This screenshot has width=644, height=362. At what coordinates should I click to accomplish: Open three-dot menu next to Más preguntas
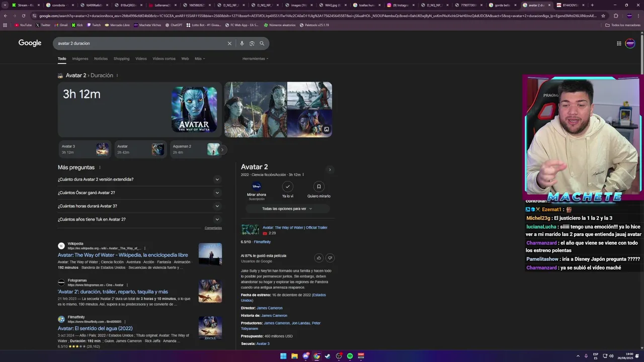click(x=100, y=167)
